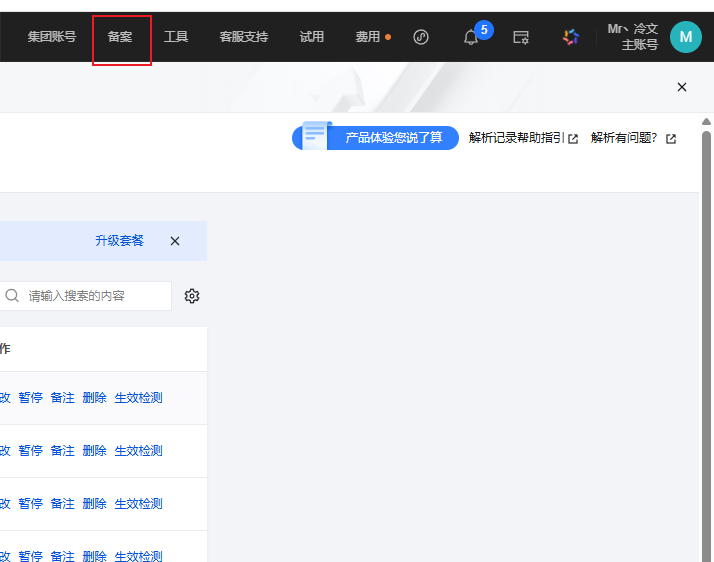Open table settings gear icon
Viewport: 714px width, 562px height.
tap(192, 296)
